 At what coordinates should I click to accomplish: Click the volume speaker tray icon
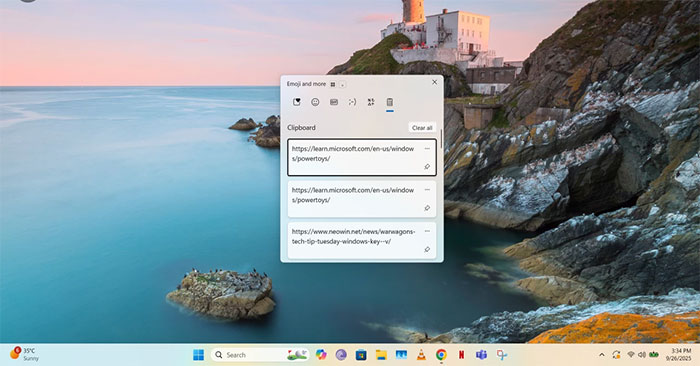tap(642, 354)
